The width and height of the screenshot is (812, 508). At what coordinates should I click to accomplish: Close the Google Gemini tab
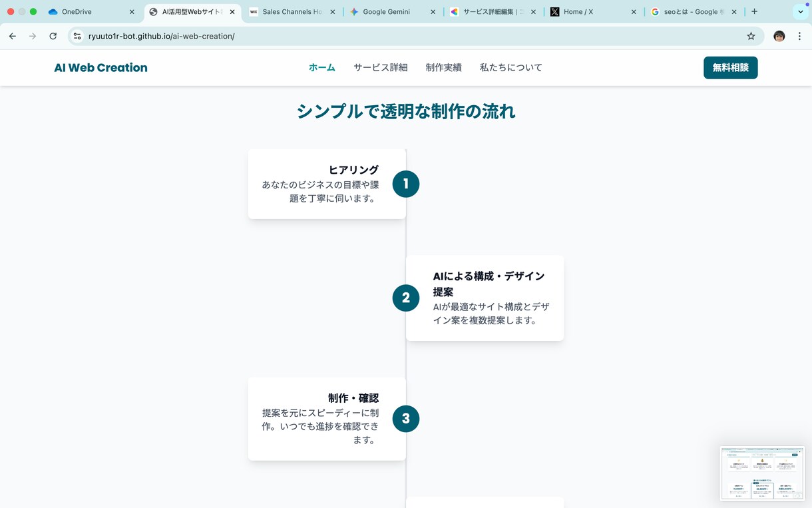(433, 12)
